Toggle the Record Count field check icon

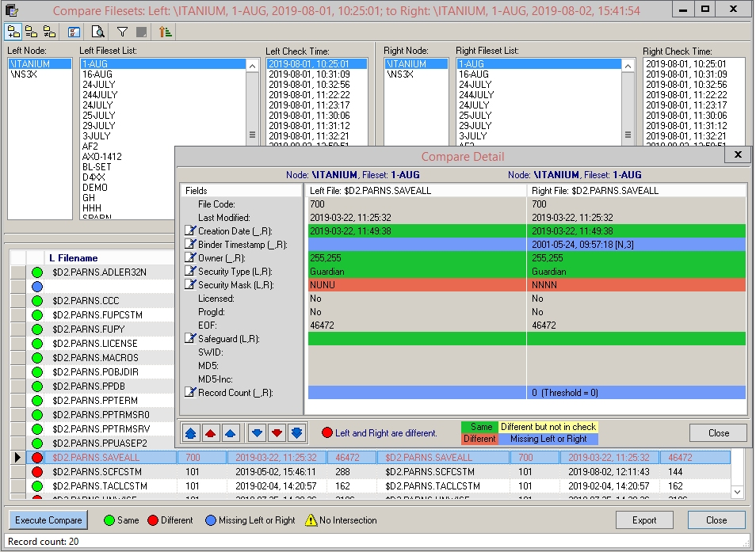[x=189, y=393]
